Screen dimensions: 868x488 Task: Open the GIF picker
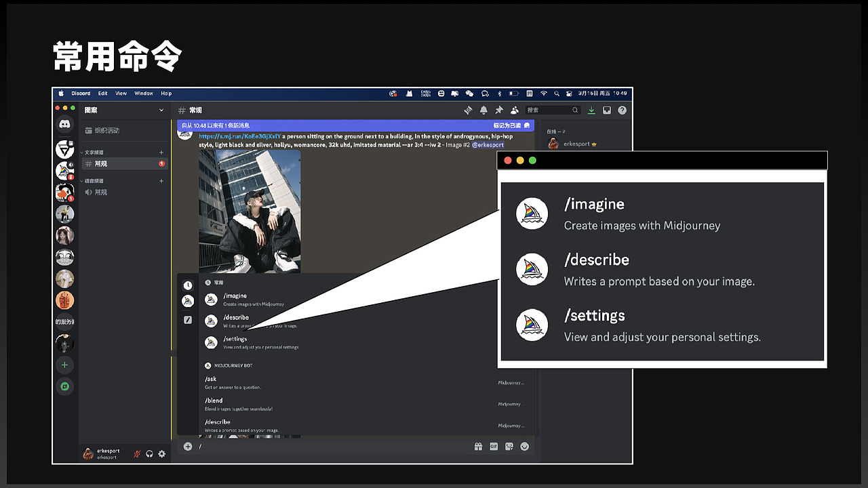[x=494, y=446]
